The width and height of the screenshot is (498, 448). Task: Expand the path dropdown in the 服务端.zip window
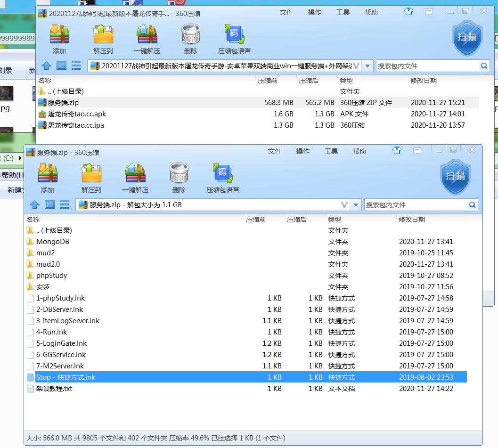356,205
